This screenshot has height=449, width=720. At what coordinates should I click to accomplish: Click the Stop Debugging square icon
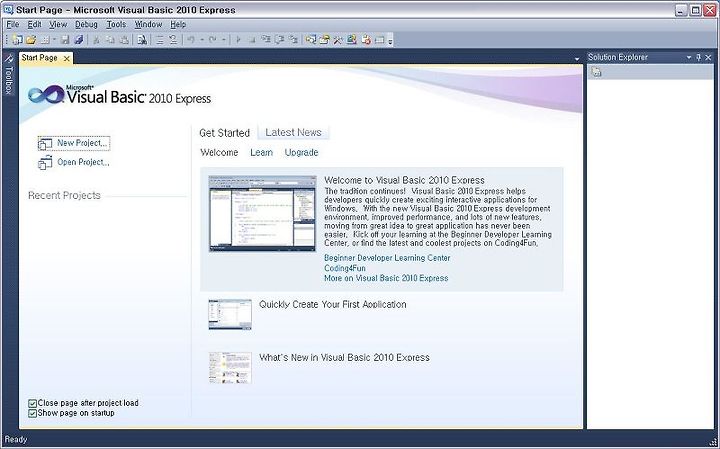(x=252, y=40)
